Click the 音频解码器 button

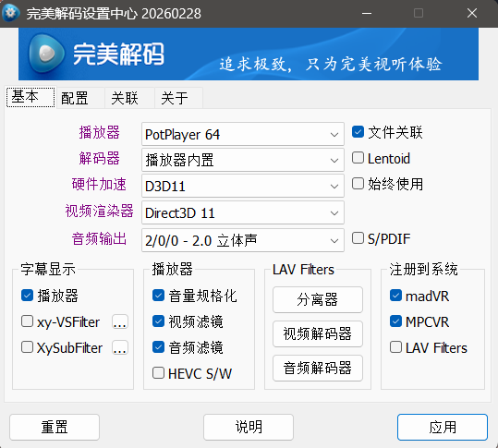point(318,369)
